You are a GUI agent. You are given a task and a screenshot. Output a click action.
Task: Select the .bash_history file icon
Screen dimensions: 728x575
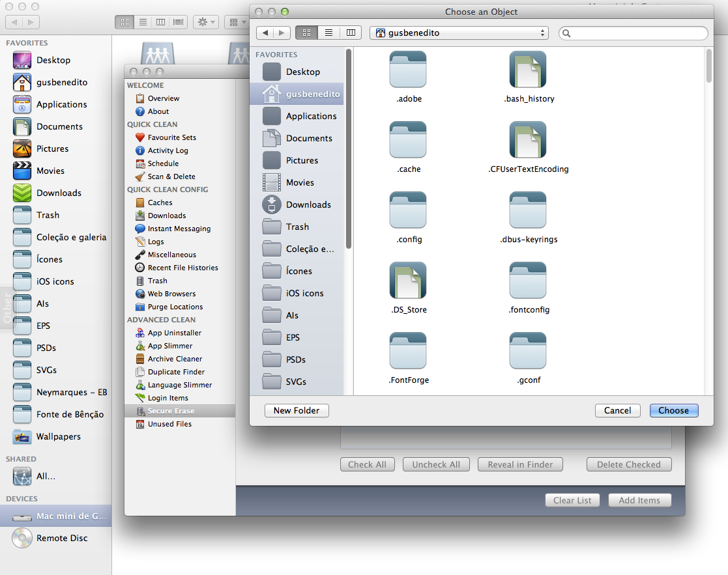click(x=527, y=70)
